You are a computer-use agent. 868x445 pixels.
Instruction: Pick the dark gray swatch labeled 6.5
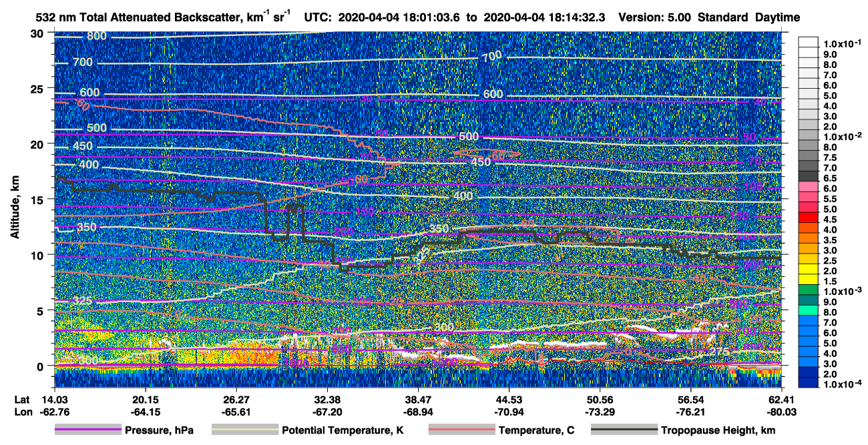808,175
